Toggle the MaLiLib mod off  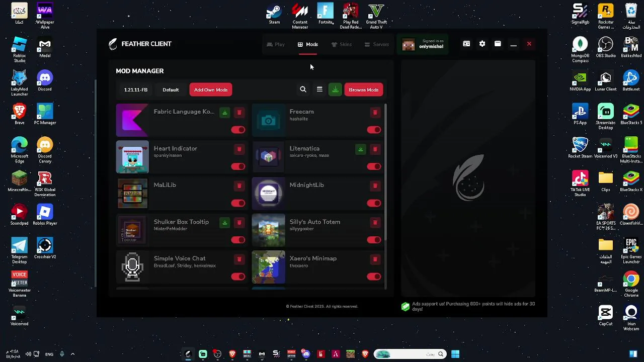pyautogui.click(x=238, y=203)
